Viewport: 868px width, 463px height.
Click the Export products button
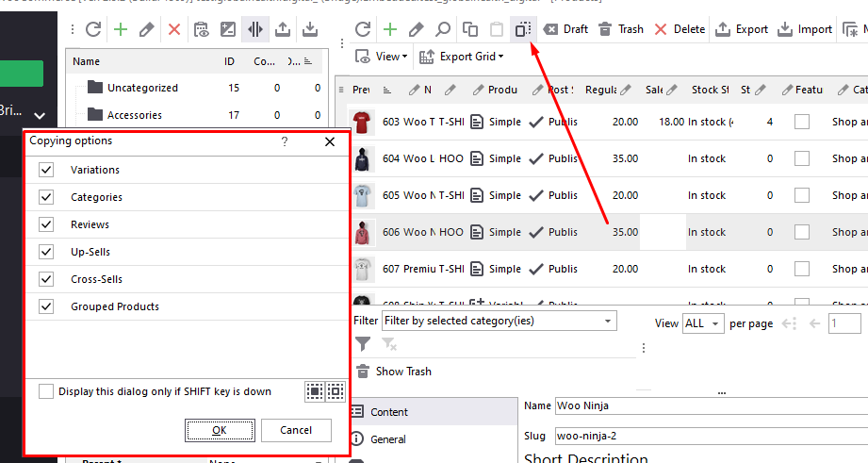click(742, 29)
